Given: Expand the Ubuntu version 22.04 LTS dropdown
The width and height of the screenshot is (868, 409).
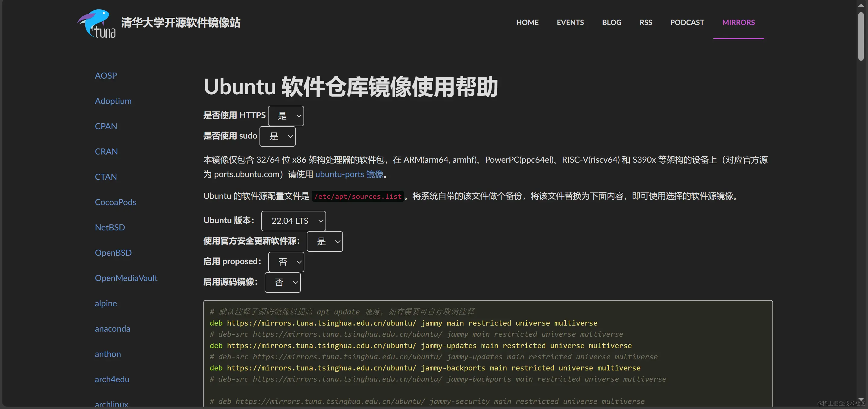Looking at the screenshot, I should pos(293,221).
